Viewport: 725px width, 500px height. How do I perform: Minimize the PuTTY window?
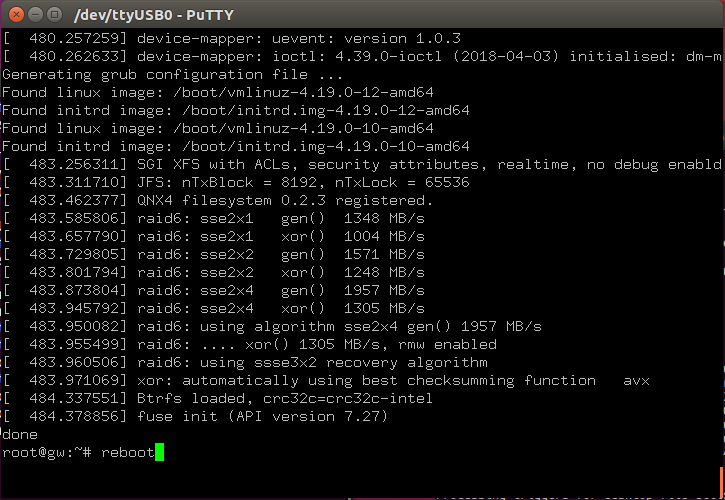click(36, 15)
